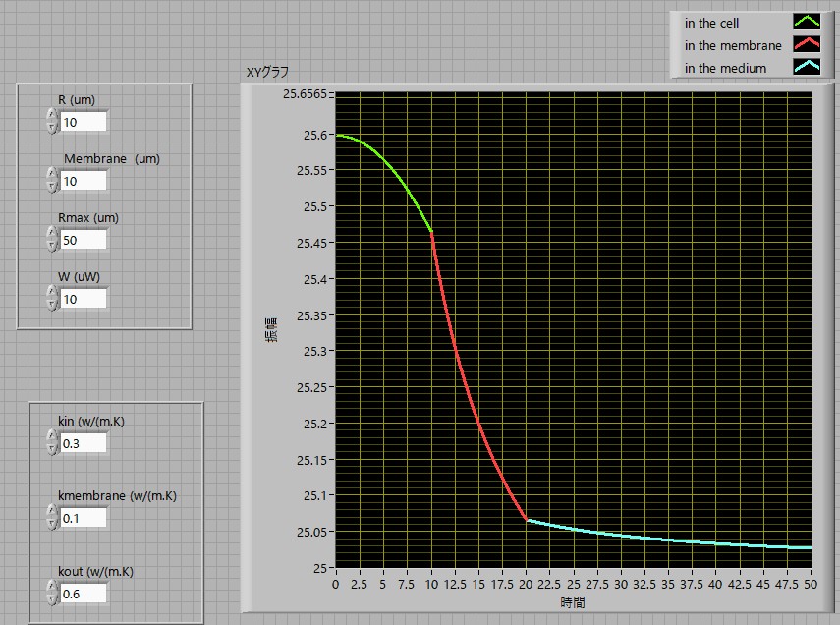Click the 'in the membrane' legend text label
This screenshot has width=840, height=625.
[733, 45]
